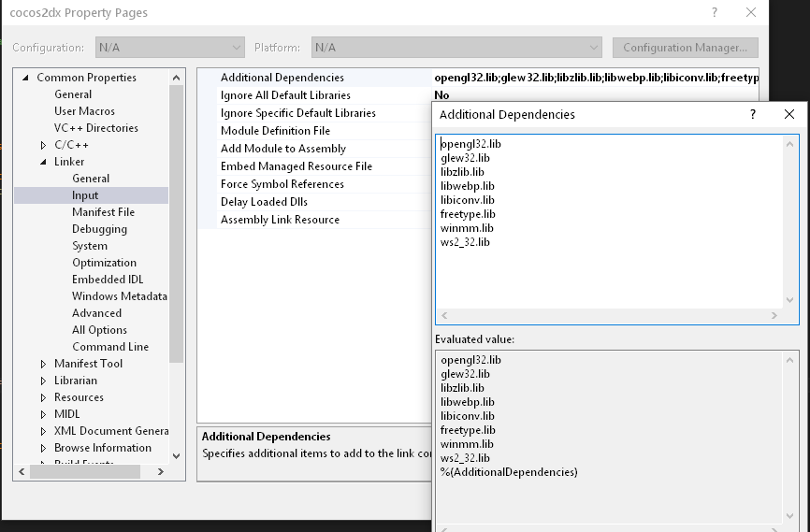Click up arrow in Evaluated value scrollbar
810x532 pixels.
pos(789,361)
